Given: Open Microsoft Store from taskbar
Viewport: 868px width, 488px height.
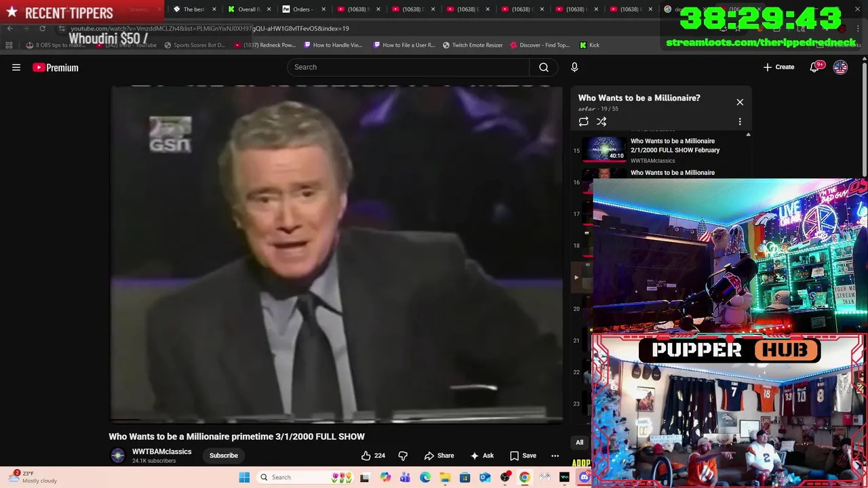Looking at the screenshot, I should click(x=465, y=477).
